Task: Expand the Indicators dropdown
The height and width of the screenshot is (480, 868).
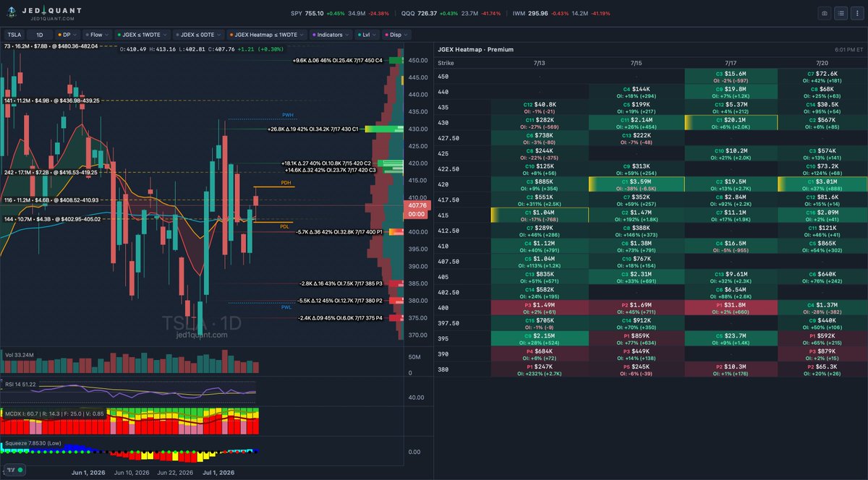Action: point(331,34)
